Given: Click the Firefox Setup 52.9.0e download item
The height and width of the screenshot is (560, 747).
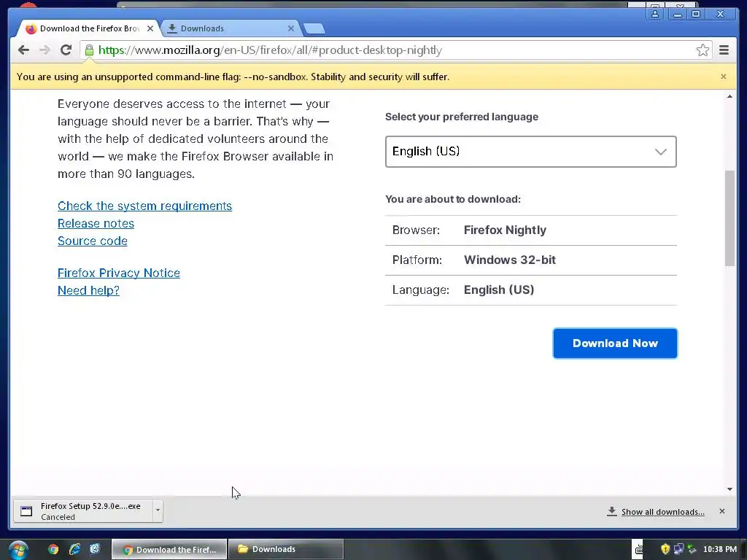Looking at the screenshot, I should [83, 511].
